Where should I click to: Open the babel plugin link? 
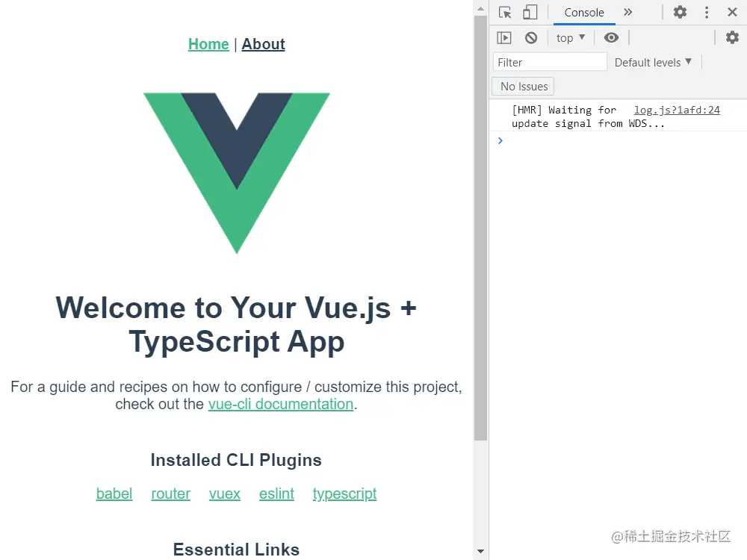coord(114,494)
